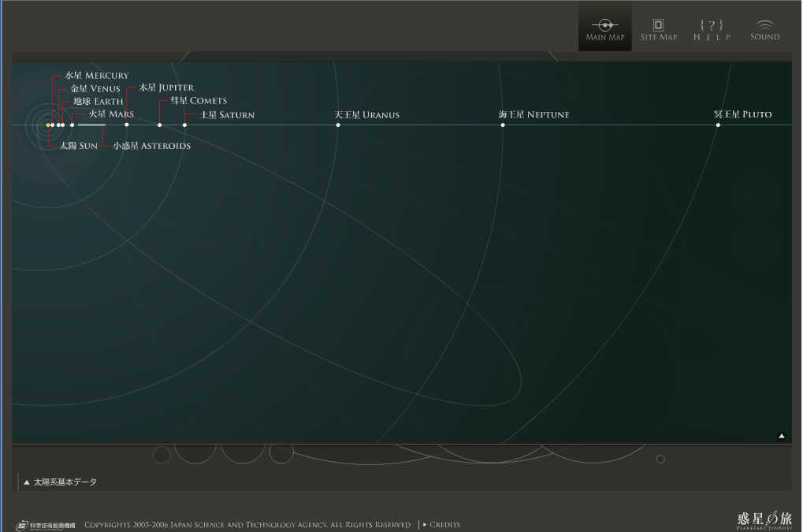Click the Saturn dot on the axis
Viewport: 803px width, 532px height.
184,125
